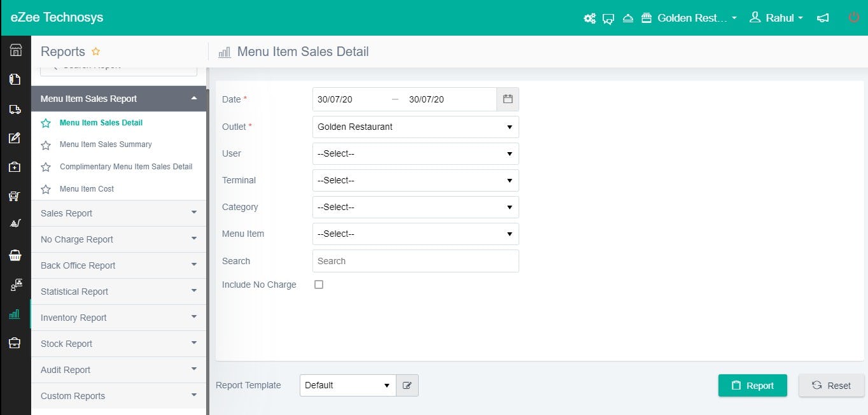Screen dimensions: 868x415
Task: Open the Feedback chat icon in top bar
Action: pyautogui.click(x=608, y=19)
